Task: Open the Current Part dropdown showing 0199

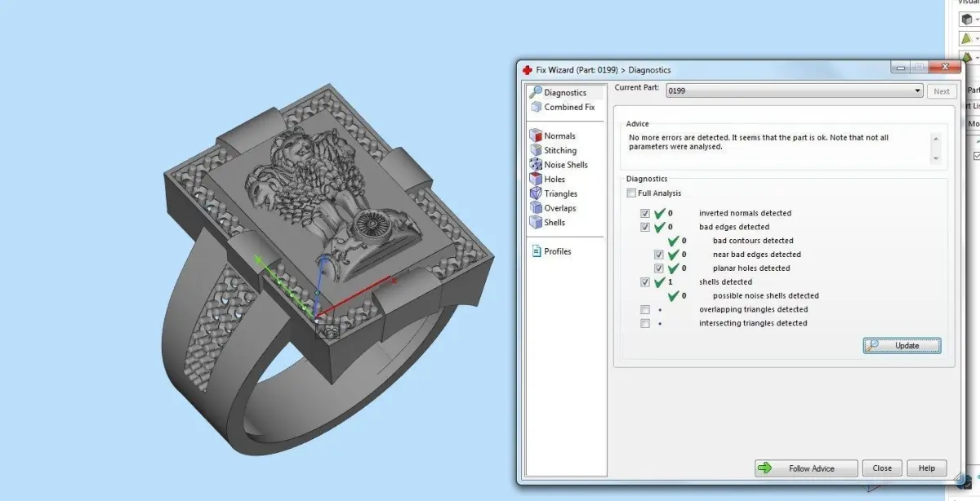Action: 795,91
